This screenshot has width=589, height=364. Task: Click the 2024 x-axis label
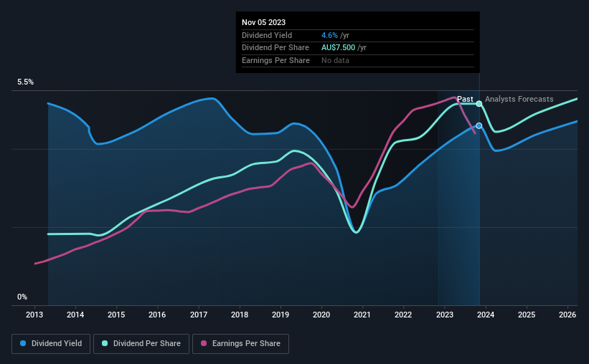(x=485, y=315)
